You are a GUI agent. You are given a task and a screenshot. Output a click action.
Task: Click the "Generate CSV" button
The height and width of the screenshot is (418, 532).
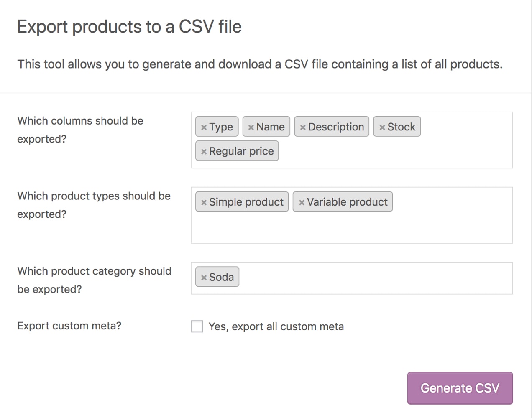tap(460, 388)
